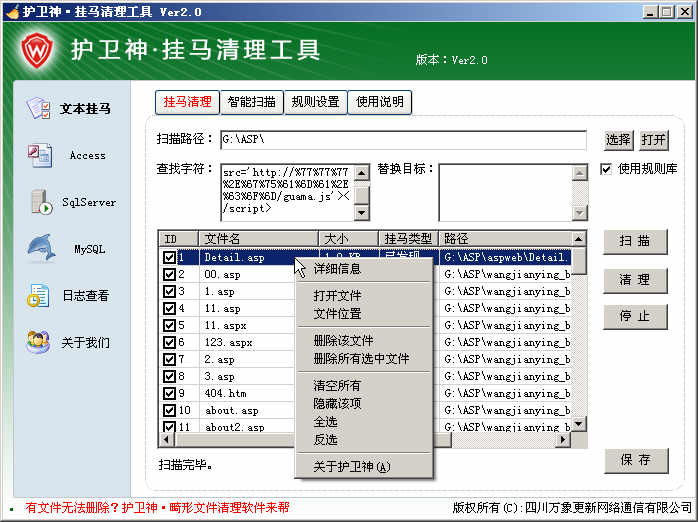The image size is (698, 522).
Task: Click the 打开 path button
Action: pos(653,140)
